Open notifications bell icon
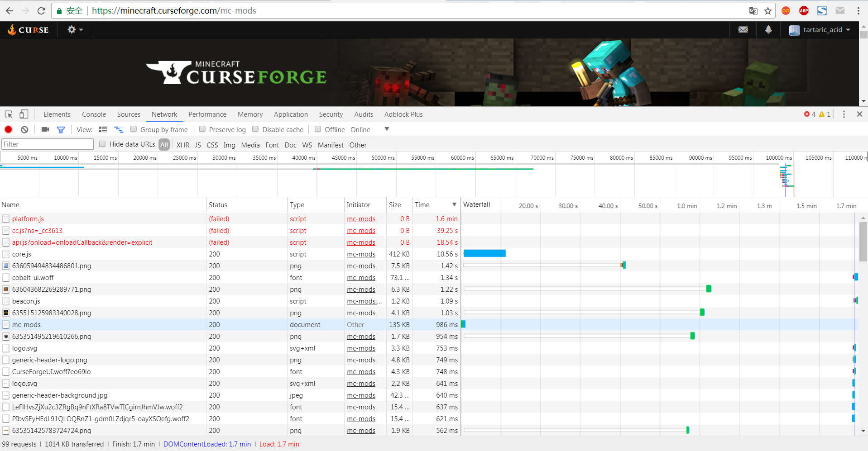The height and width of the screenshot is (451, 868). click(768, 30)
